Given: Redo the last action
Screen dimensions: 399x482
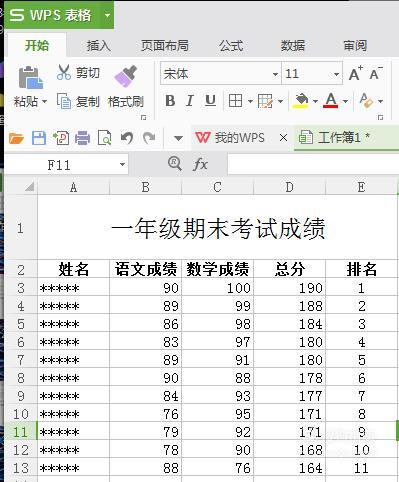Looking at the screenshot, I should pyautogui.click(x=149, y=138).
